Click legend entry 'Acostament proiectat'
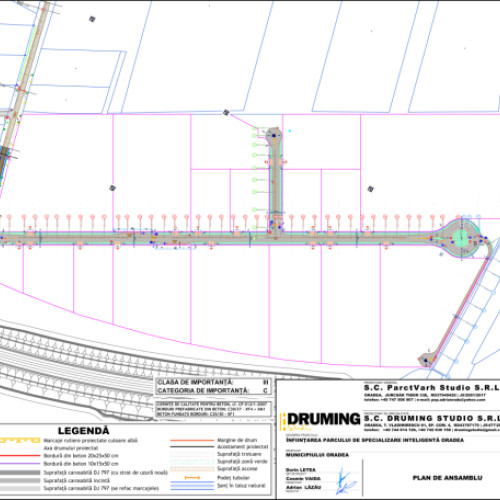This screenshot has width=500, height=500. click(243, 447)
